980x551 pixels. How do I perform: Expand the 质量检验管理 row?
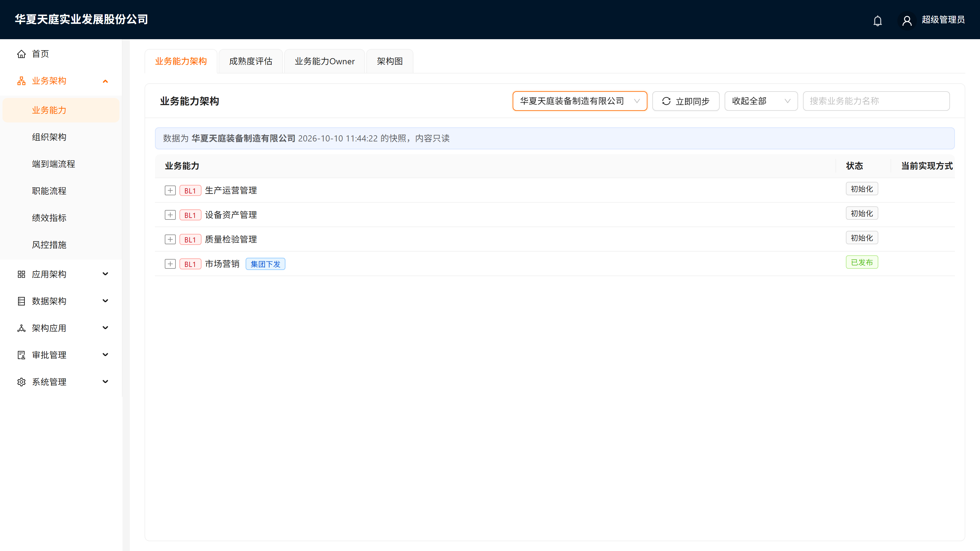pyautogui.click(x=170, y=239)
